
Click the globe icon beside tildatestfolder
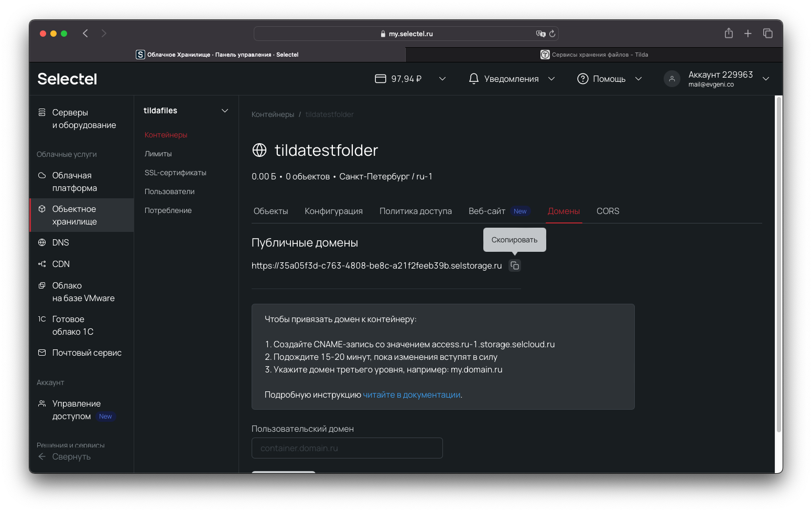point(259,150)
